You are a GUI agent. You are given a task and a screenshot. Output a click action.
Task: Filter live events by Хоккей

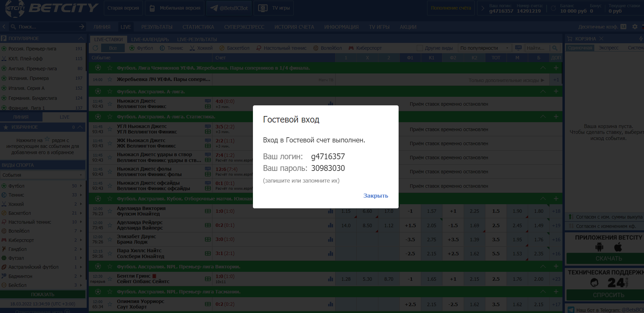(x=201, y=48)
